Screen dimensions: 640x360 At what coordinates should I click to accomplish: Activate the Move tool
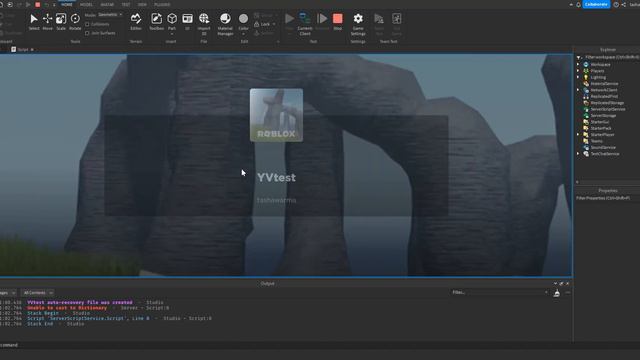tap(47, 22)
